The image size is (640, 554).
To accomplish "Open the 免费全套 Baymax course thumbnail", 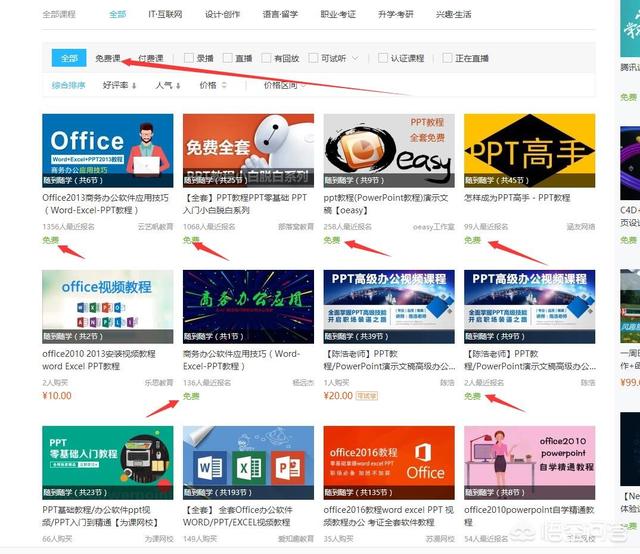I will (x=249, y=150).
